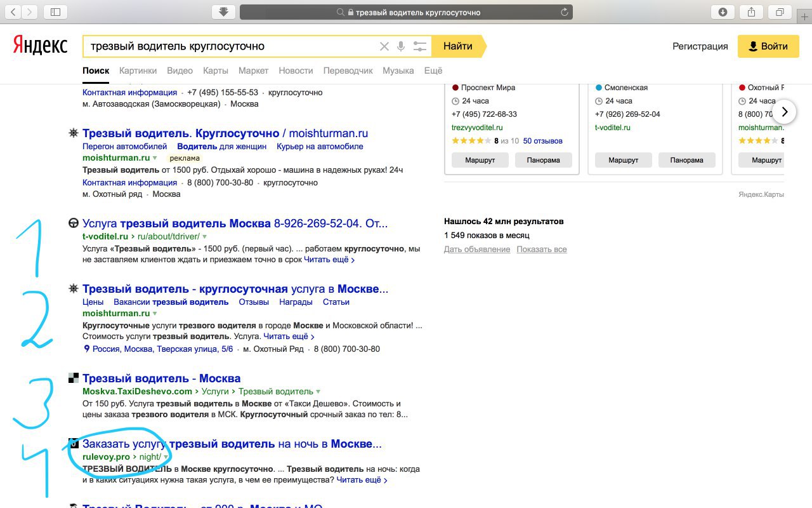Open 'Яндекс.Карты' label under map cards
Screen dimensions: 812x508
761,194
